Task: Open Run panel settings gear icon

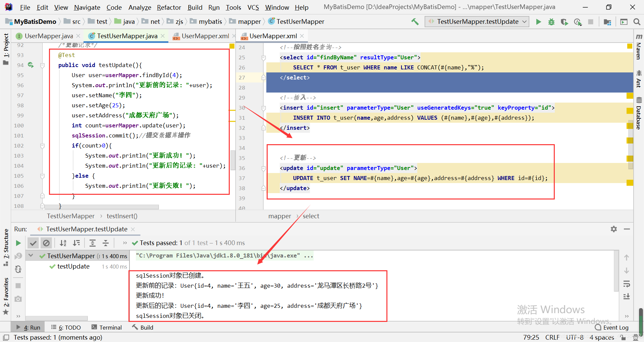Action: click(614, 229)
